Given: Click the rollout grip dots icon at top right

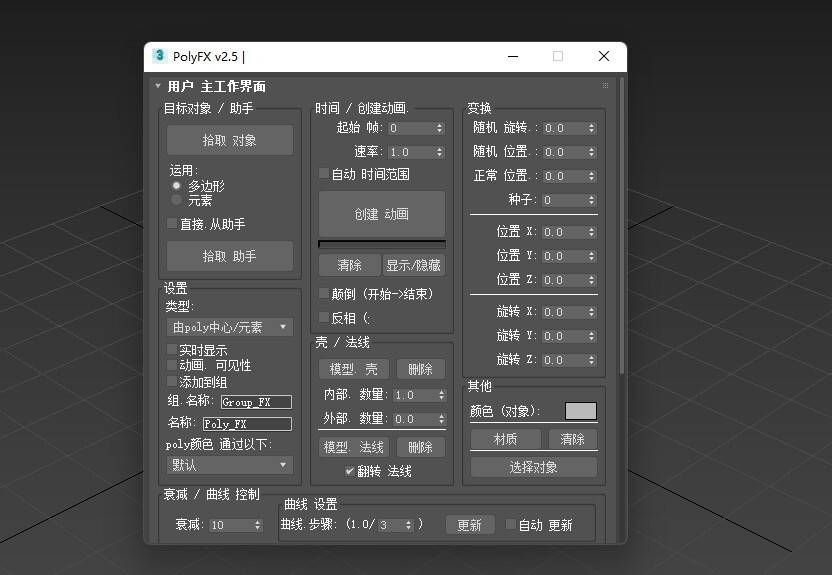Looking at the screenshot, I should pyautogui.click(x=605, y=85).
